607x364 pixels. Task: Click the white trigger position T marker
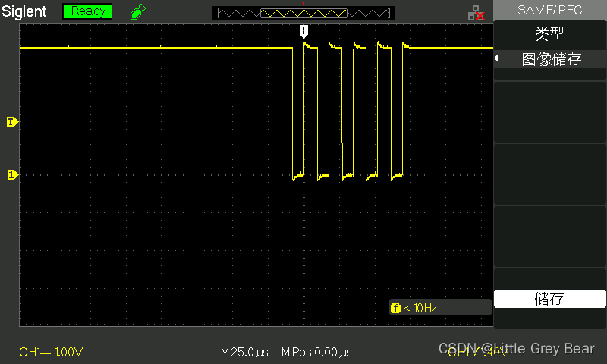(x=304, y=31)
